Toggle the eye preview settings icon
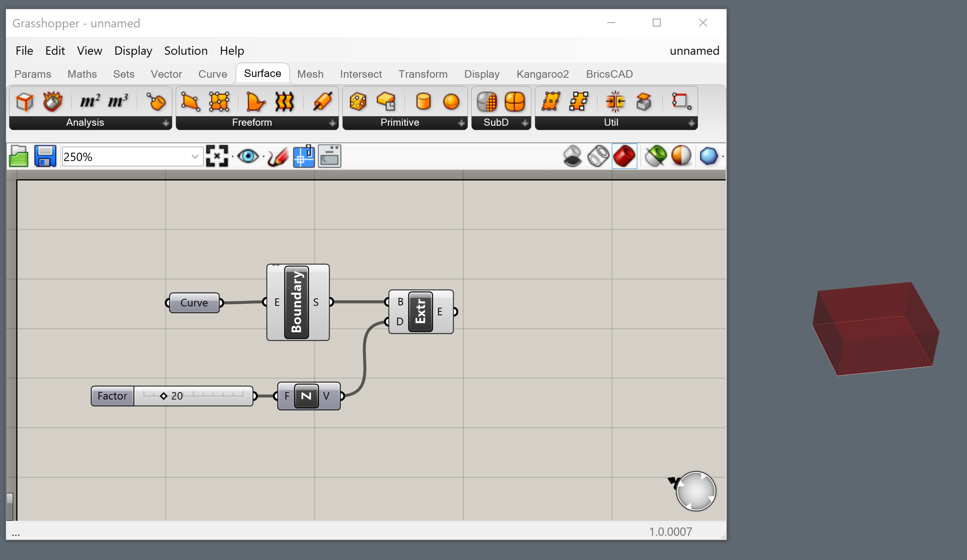The height and width of the screenshot is (560, 967). 248,156
